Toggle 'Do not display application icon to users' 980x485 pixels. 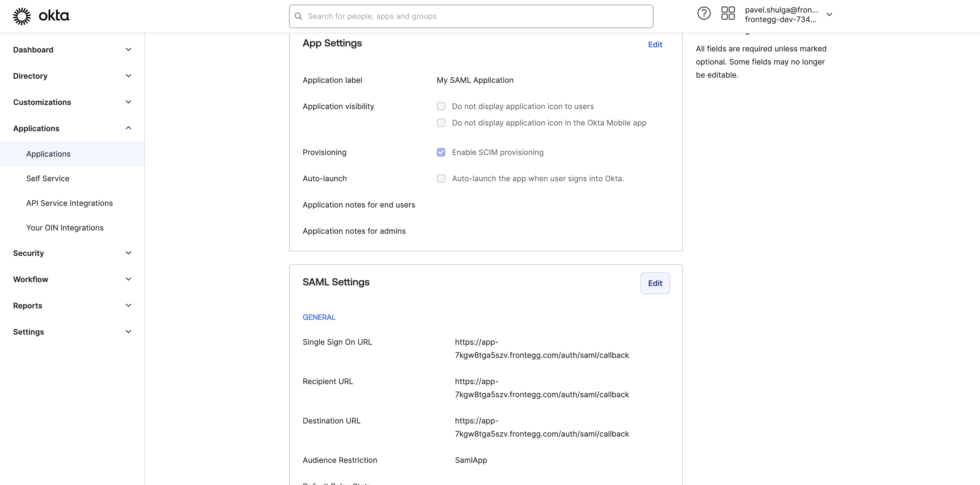tap(441, 107)
